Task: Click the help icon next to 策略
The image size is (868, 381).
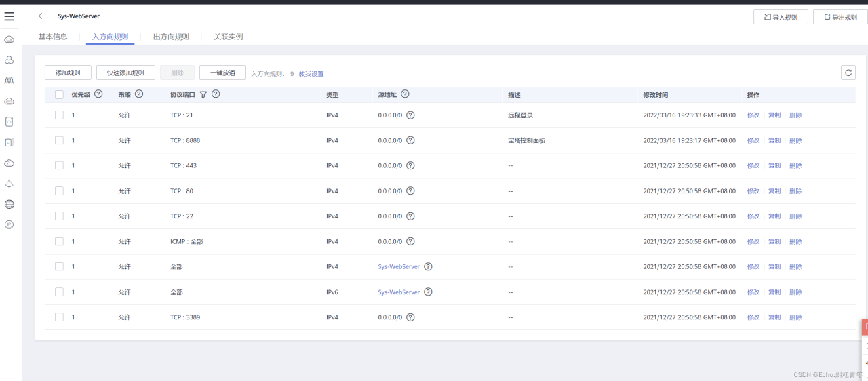Action: point(139,94)
